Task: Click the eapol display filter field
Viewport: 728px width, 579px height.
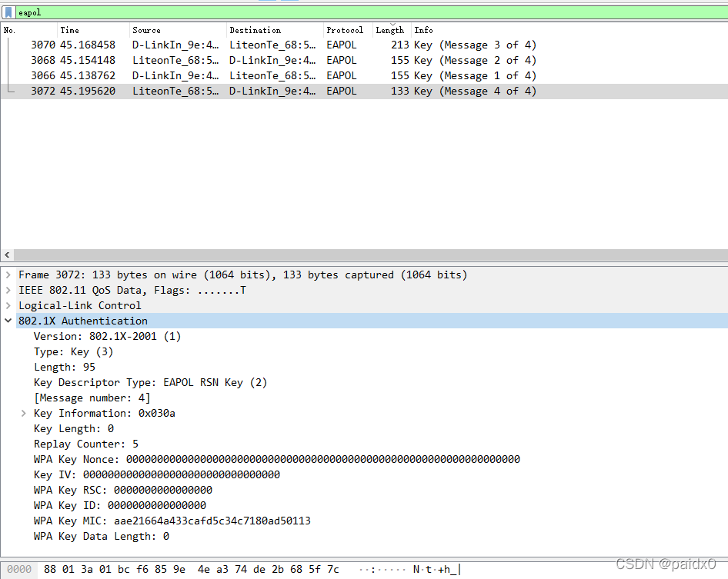Action: (x=372, y=12)
